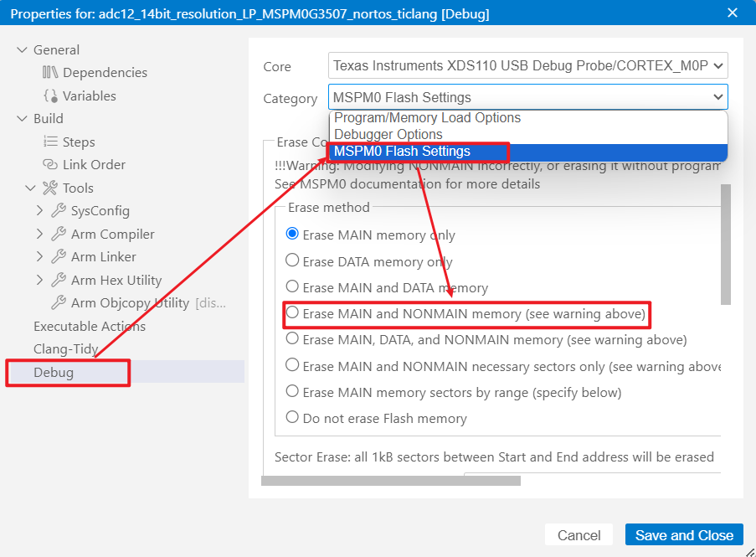Choose Do not erase Flash memory
756x557 pixels.
click(292, 417)
